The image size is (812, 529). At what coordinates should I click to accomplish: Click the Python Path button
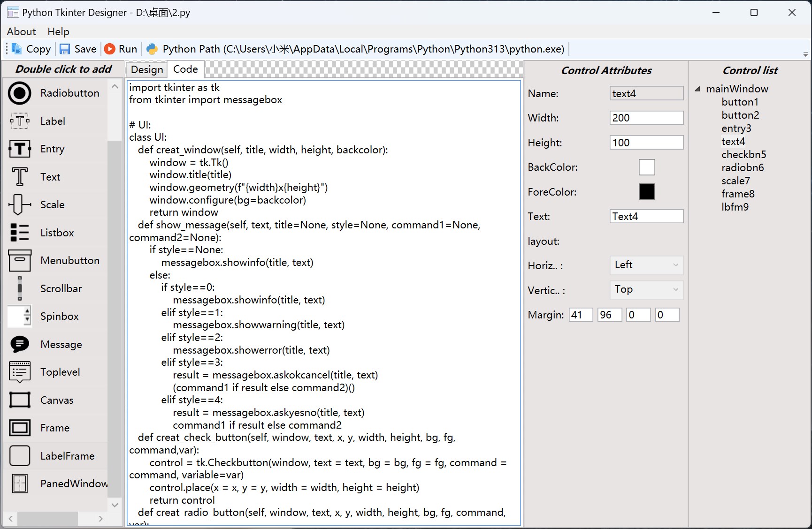point(355,49)
